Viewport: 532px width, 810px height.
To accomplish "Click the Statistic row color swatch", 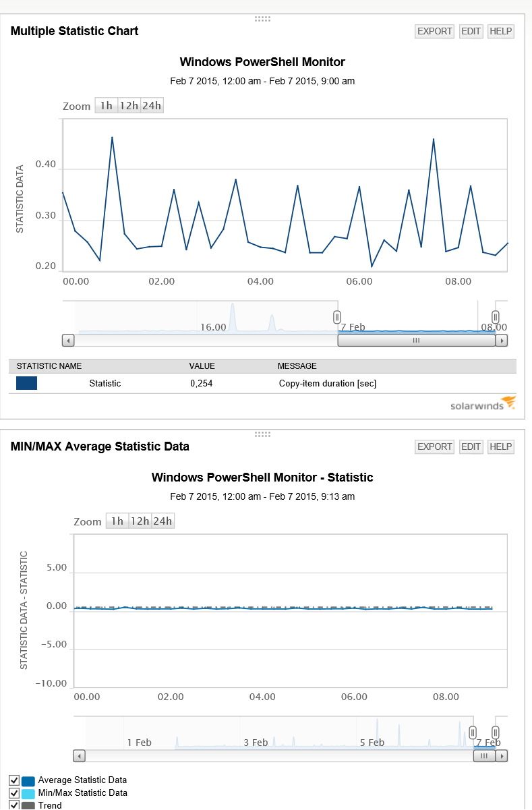I will pyautogui.click(x=26, y=383).
